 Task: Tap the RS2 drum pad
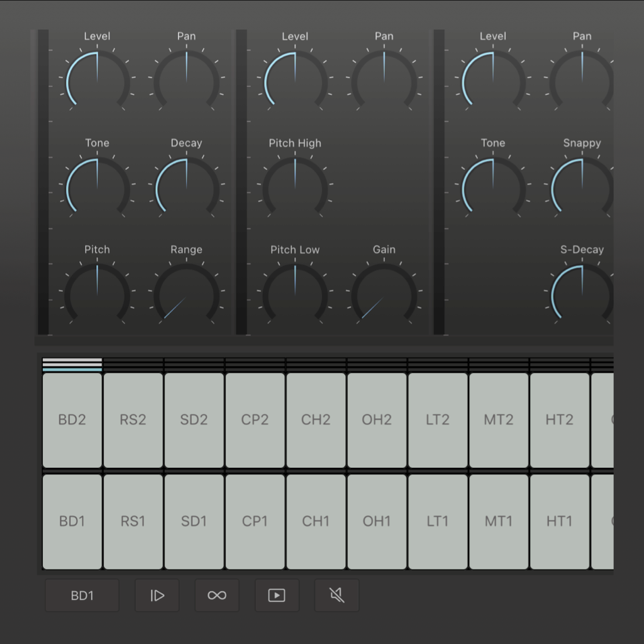coord(133,420)
